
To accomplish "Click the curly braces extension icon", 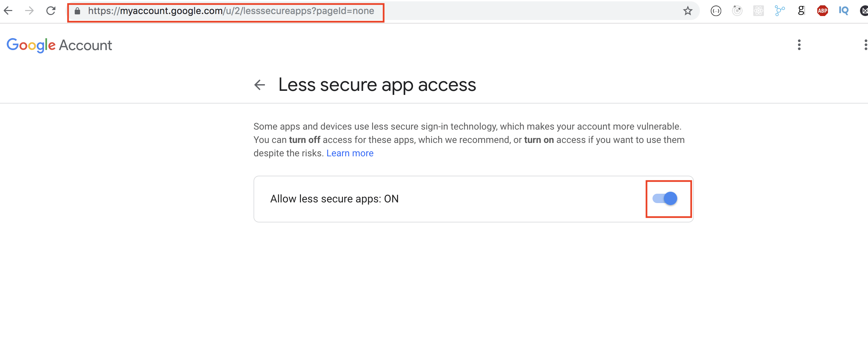I will pyautogui.click(x=716, y=11).
